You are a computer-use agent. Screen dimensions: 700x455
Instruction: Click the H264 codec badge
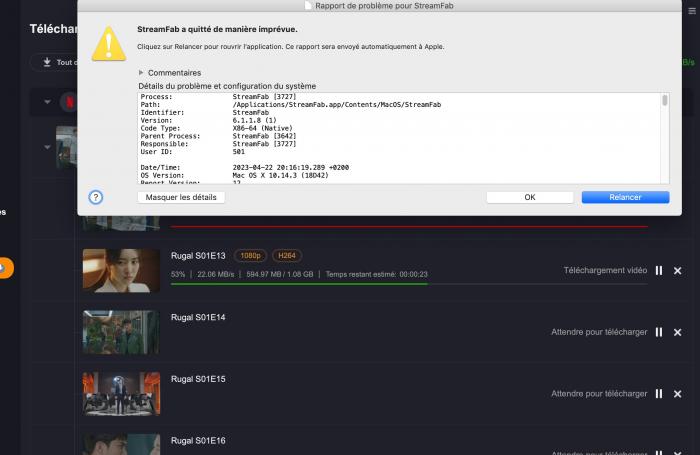click(x=287, y=255)
